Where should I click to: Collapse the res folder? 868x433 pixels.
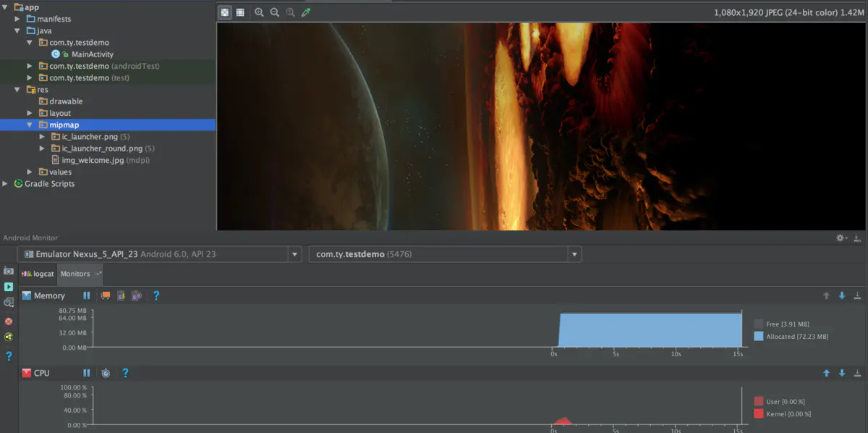click(18, 90)
